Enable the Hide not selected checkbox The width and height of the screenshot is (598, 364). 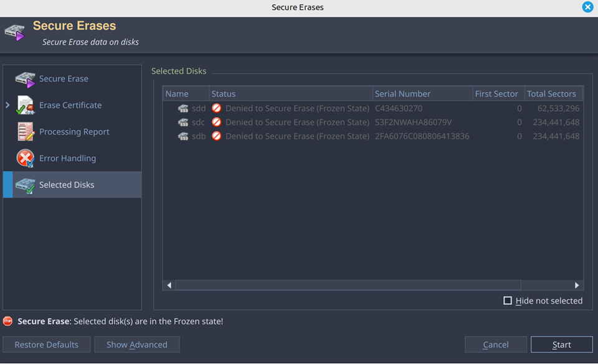tap(508, 301)
